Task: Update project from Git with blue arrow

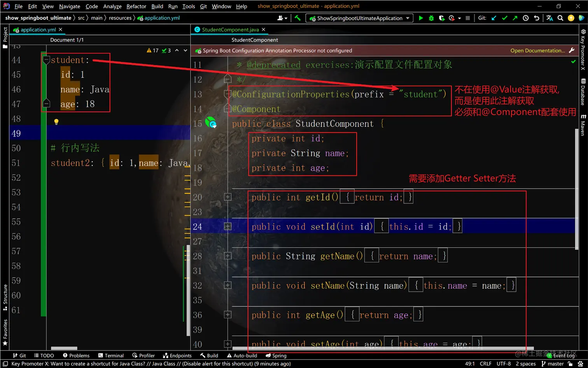Action: pos(494,18)
